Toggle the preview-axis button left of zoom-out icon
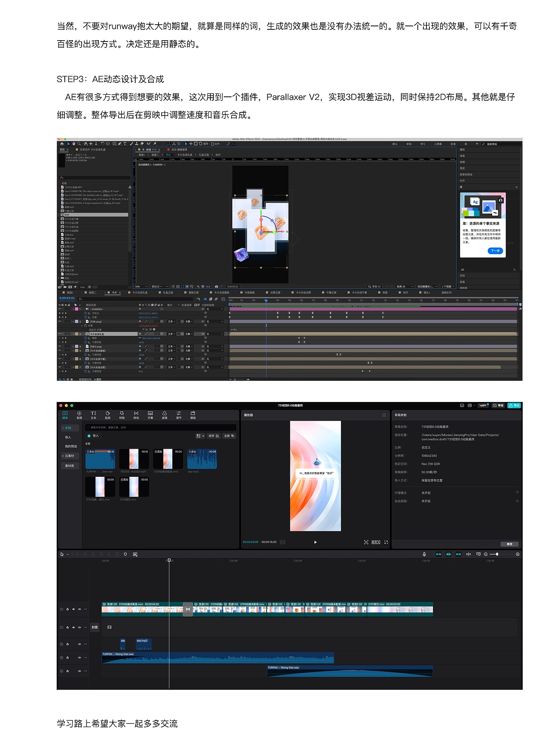This screenshot has width=553, height=756. point(479,554)
